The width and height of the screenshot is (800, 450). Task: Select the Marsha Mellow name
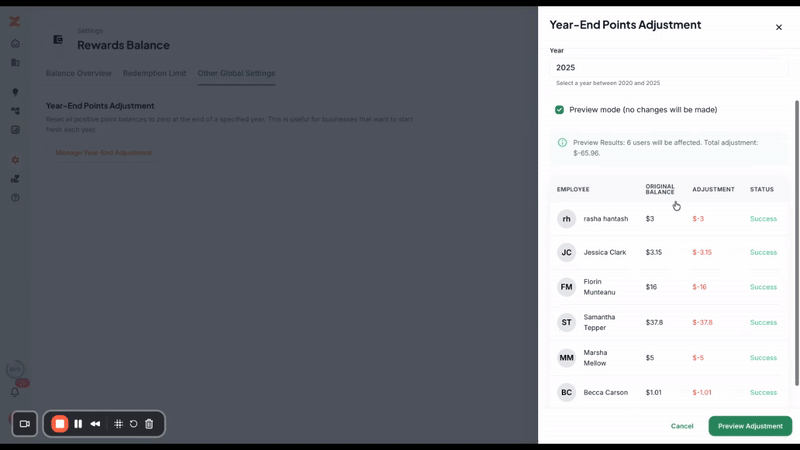(595, 358)
